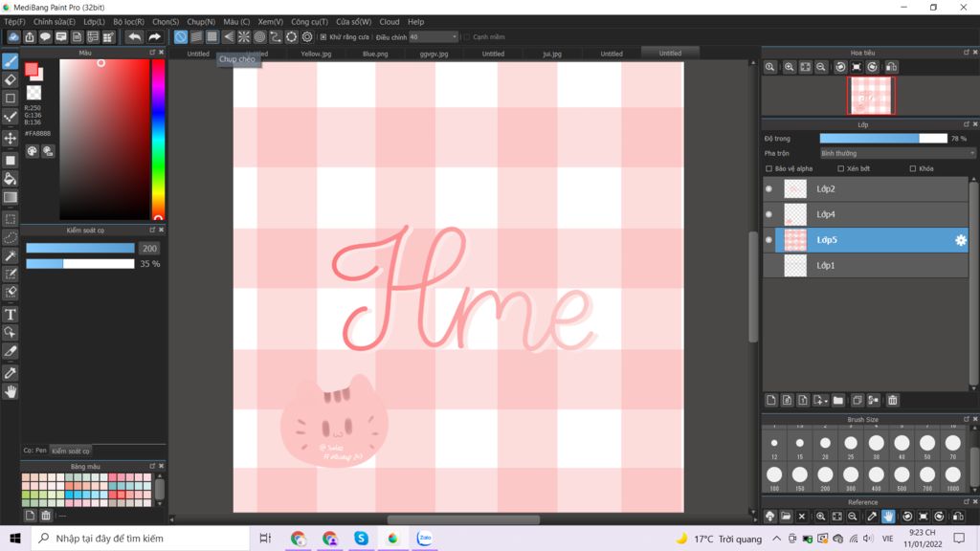Select the Gradient tool

click(x=11, y=197)
